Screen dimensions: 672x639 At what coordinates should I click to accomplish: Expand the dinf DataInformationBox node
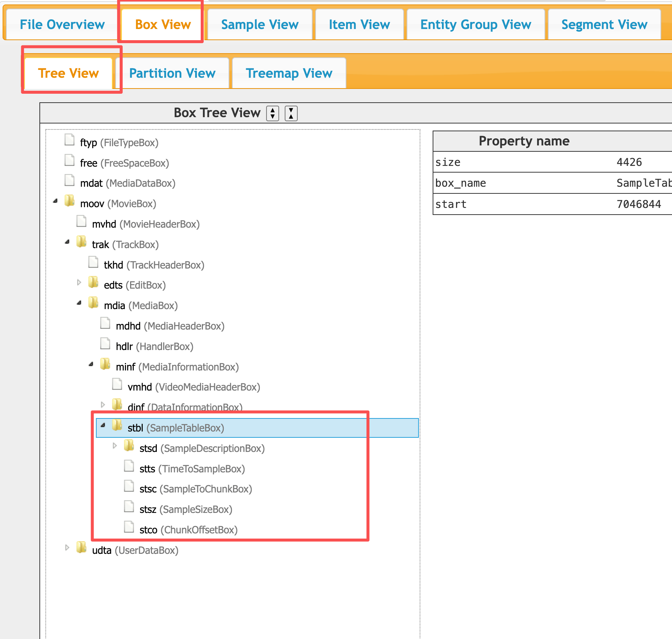103,405
